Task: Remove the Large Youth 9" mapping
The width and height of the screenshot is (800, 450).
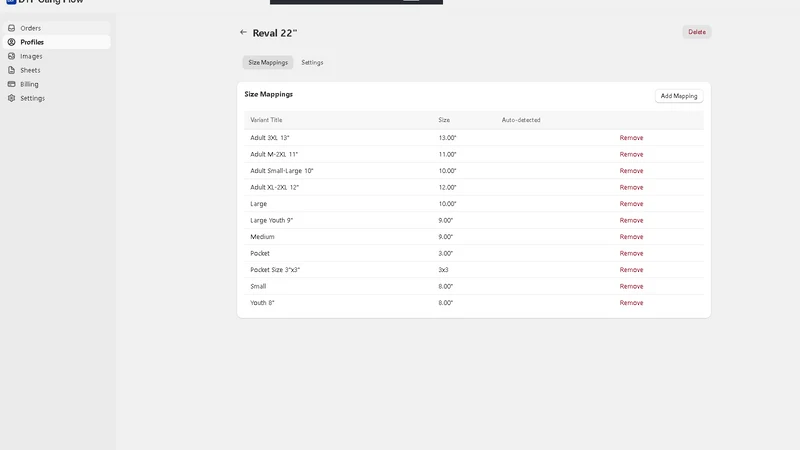Action: tap(631, 220)
